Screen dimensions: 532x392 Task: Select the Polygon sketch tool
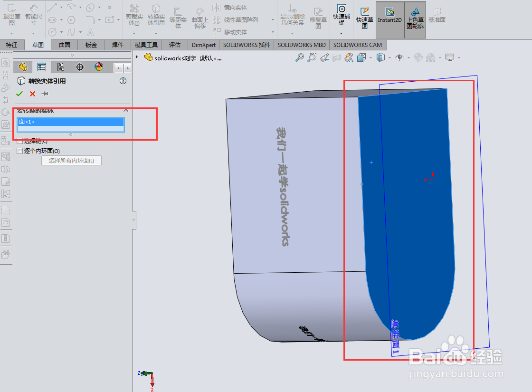click(71, 19)
